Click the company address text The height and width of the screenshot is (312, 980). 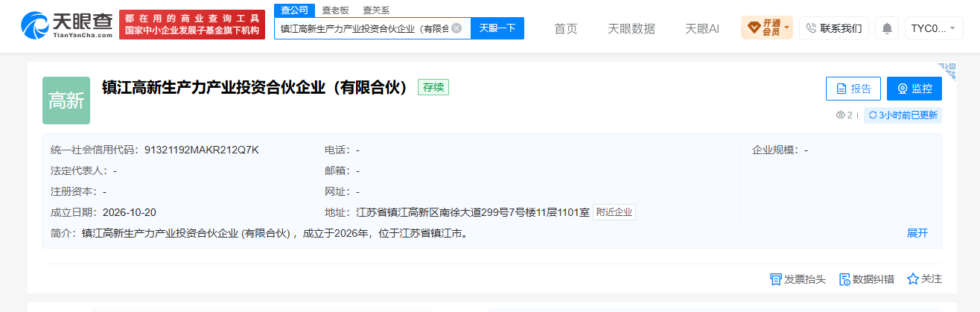click(472, 212)
